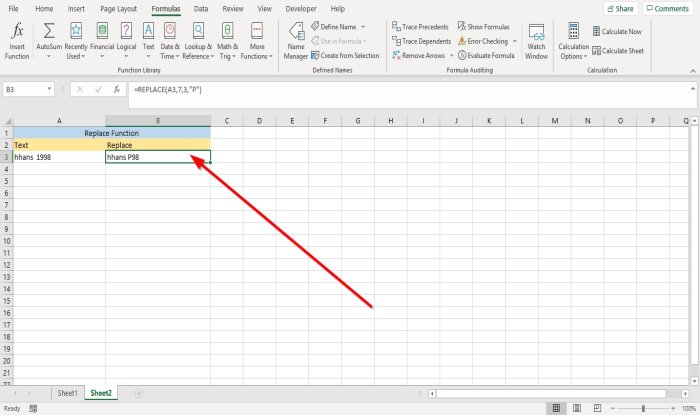Open Text functions menu
Viewport: 700px width, 415px height.
point(148,41)
